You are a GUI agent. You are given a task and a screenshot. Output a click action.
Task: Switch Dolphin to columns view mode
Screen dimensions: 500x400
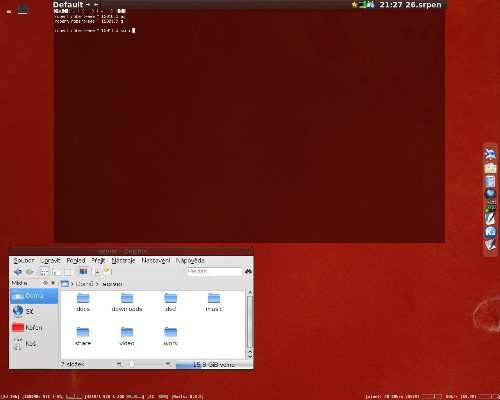point(68,272)
